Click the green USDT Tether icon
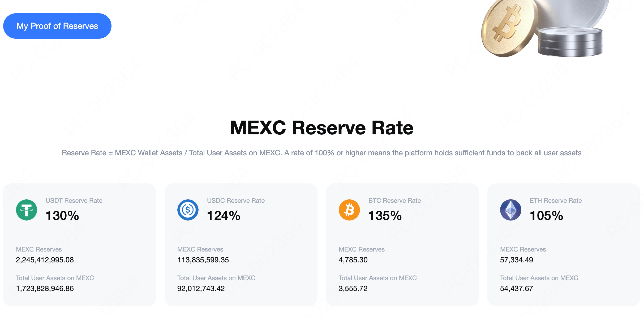This screenshot has width=644, height=317. pos(27,210)
